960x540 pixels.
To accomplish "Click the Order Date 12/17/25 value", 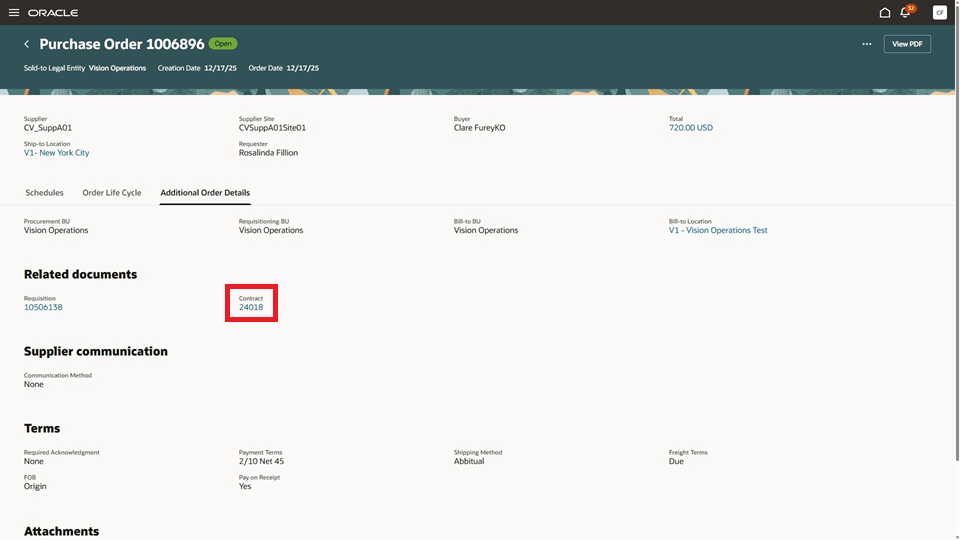I will 302,68.
